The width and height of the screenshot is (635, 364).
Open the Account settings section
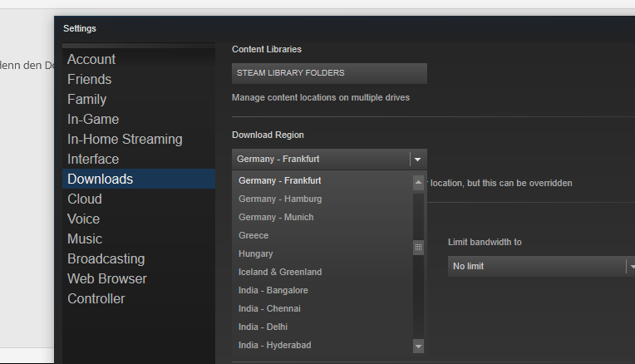139,60
